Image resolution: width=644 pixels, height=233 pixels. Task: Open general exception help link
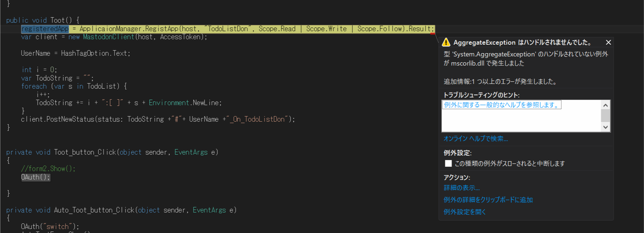[x=502, y=105]
